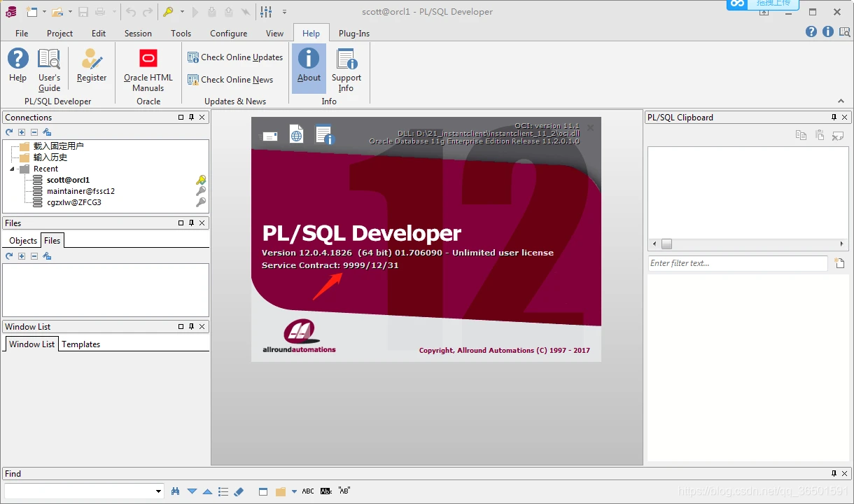Click Check Online News
This screenshot has height=504, width=854.
point(230,80)
